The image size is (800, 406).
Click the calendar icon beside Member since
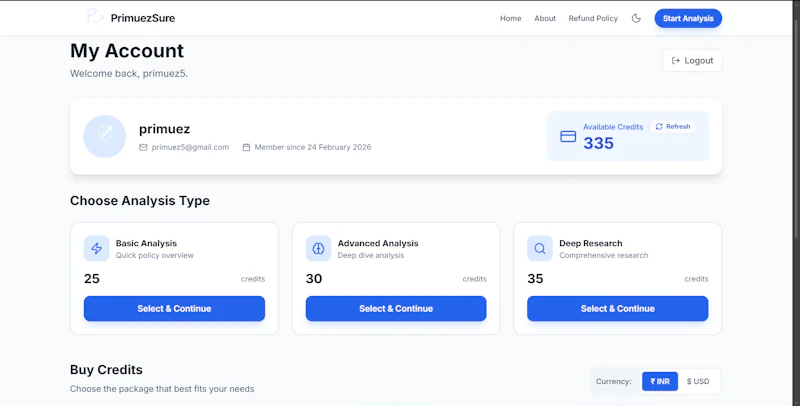coord(246,147)
